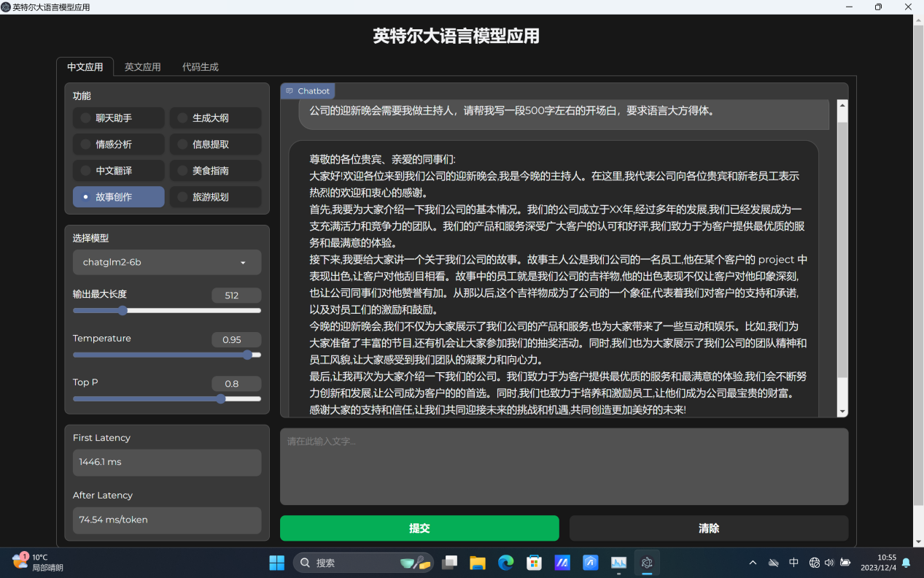
Task: Click the battery tray icon
Action: (x=846, y=563)
